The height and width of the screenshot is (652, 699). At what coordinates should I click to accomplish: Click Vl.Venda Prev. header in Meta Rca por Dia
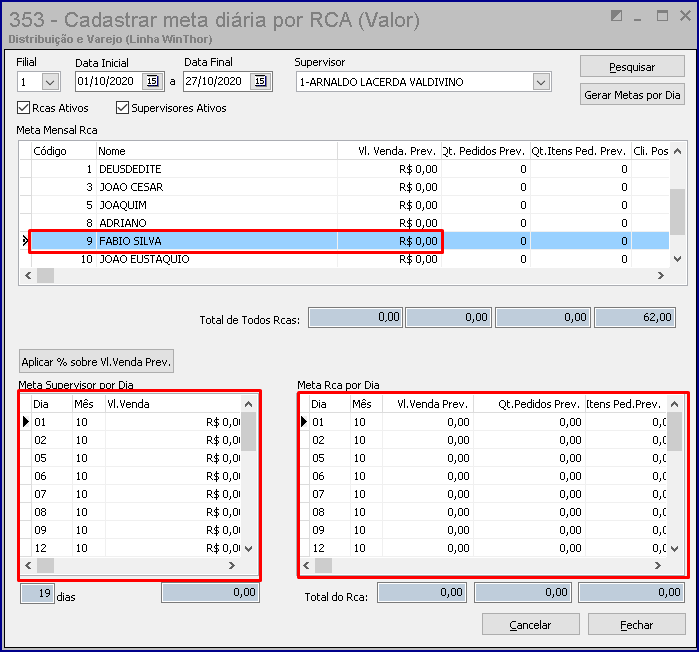[428, 404]
